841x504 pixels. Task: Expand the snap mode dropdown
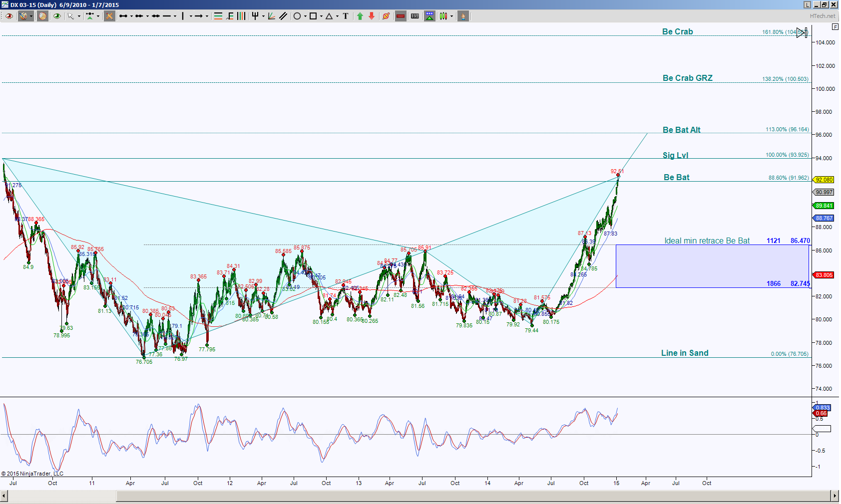pyautogui.click(x=98, y=16)
